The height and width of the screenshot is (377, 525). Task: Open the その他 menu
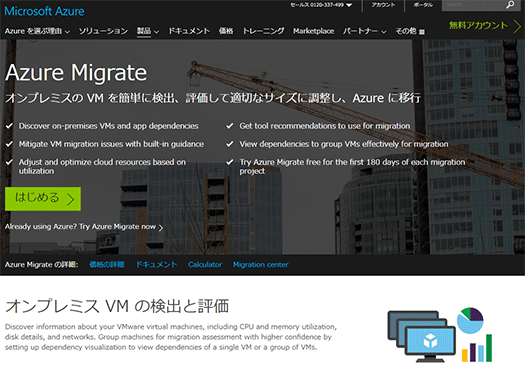coord(410,31)
